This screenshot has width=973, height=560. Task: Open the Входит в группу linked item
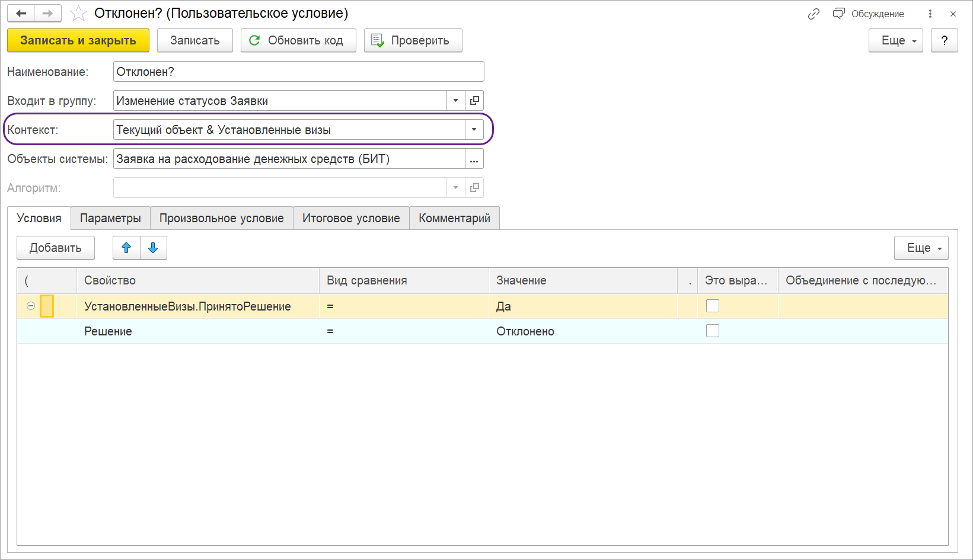(x=474, y=101)
